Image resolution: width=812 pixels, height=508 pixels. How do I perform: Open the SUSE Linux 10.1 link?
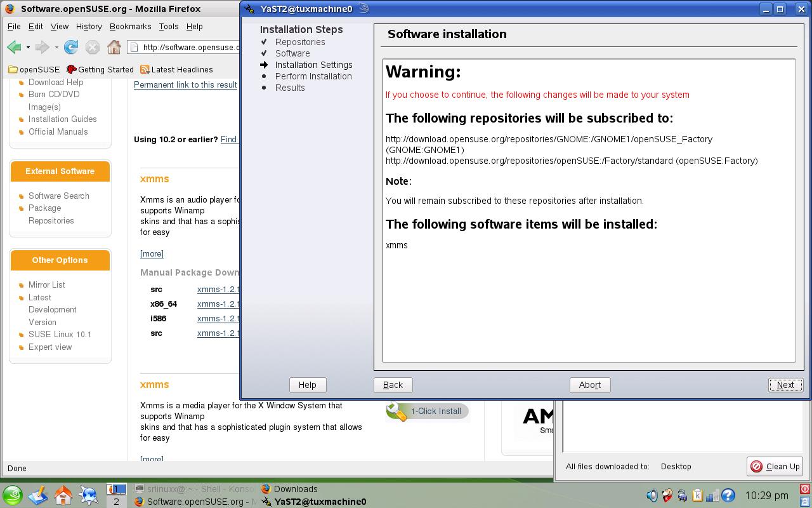60,334
